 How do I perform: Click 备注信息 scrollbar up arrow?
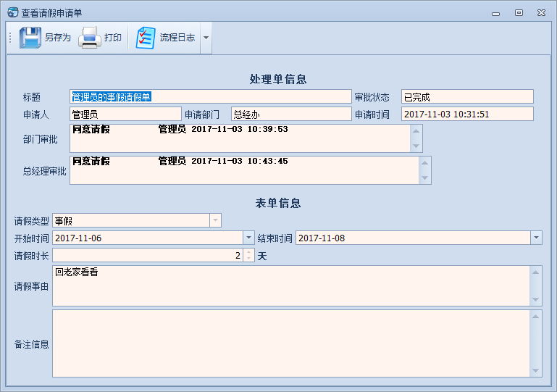[x=536, y=317]
